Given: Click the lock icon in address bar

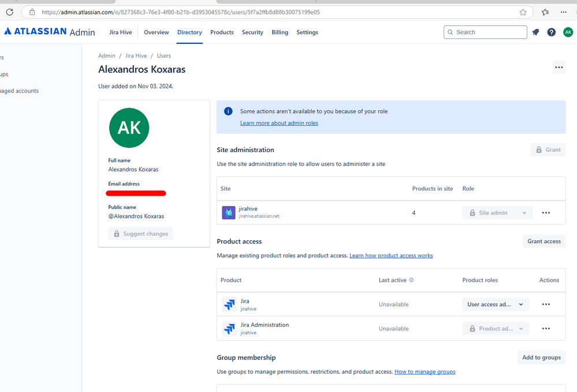Looking at the screenshot, I should coord(32,12).
